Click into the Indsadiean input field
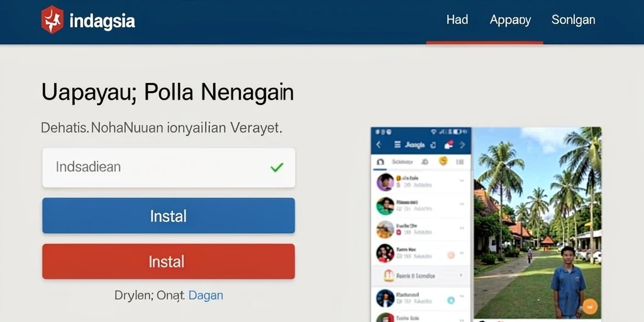The height and width of the screenshot is (322, 644). pos(169,167)
